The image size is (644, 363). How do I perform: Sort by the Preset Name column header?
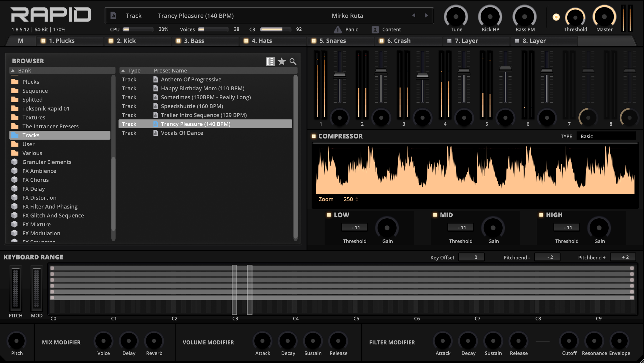click(171, 70)
